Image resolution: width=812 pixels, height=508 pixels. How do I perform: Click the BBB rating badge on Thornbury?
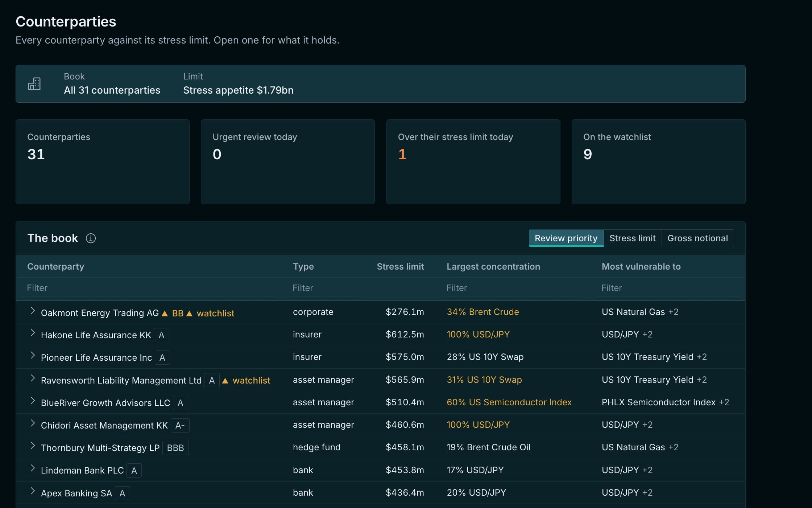coord(175,448)
